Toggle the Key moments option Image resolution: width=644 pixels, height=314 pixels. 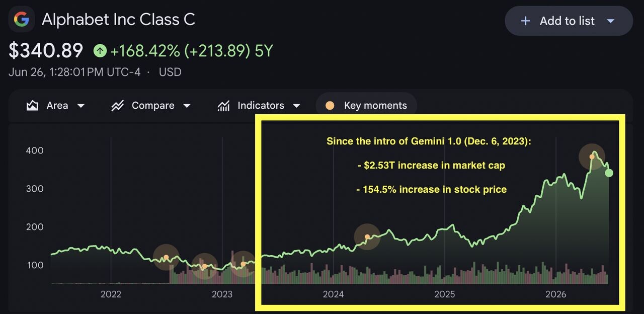point(366,106)
